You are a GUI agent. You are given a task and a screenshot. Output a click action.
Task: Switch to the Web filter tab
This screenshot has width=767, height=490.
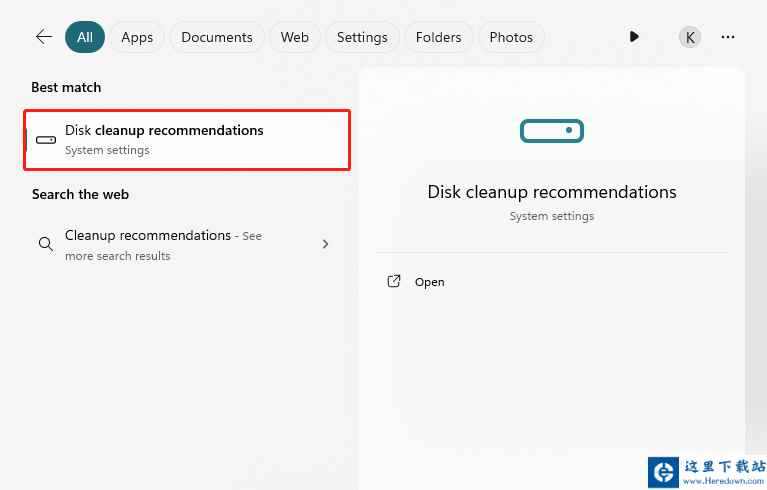pyautogui.click(x=294, y=37)
